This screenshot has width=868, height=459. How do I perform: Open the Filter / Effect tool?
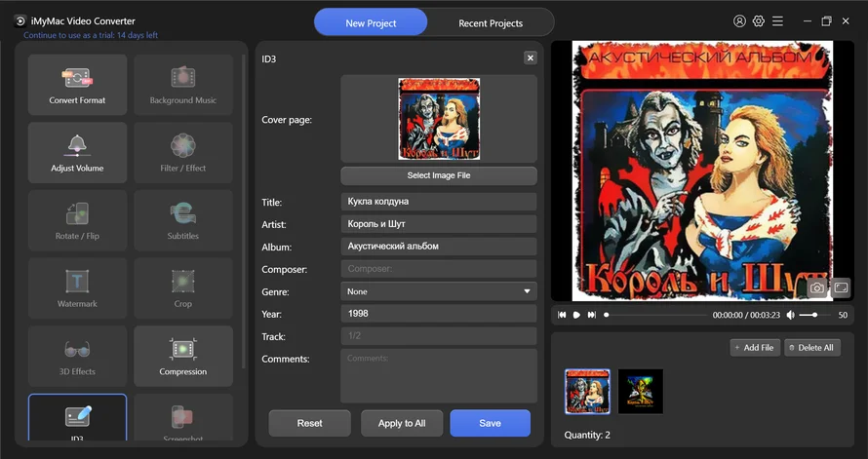(183, 153)
